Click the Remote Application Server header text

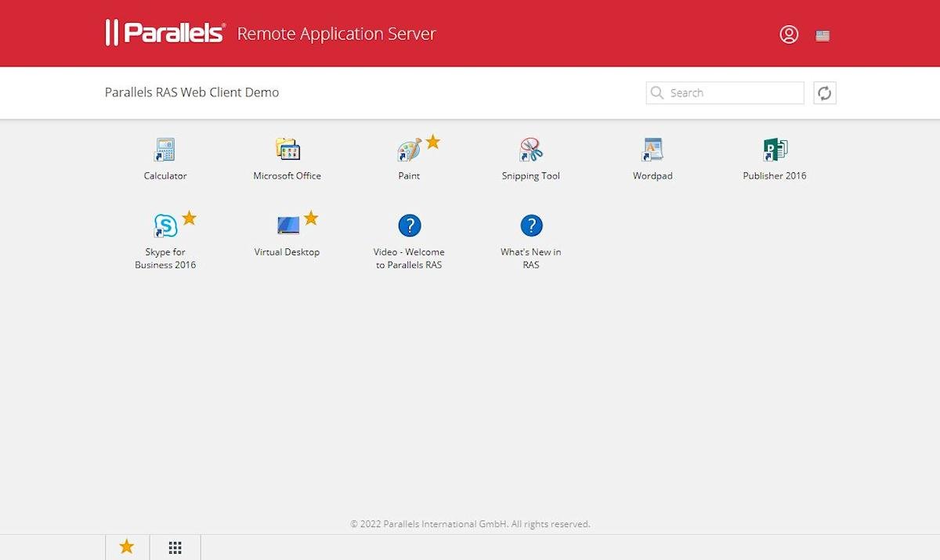click(x=337, y=34)
